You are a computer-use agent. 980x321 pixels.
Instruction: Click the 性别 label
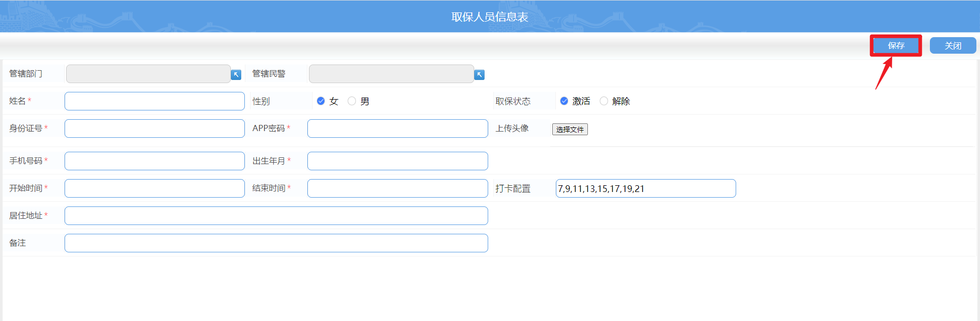[x=261, y=101]
